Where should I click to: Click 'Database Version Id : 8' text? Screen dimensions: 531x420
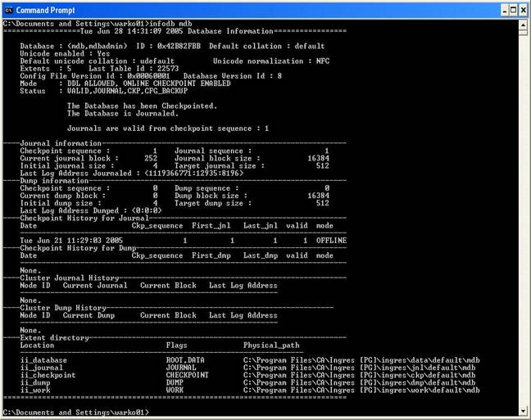[233, 76]
